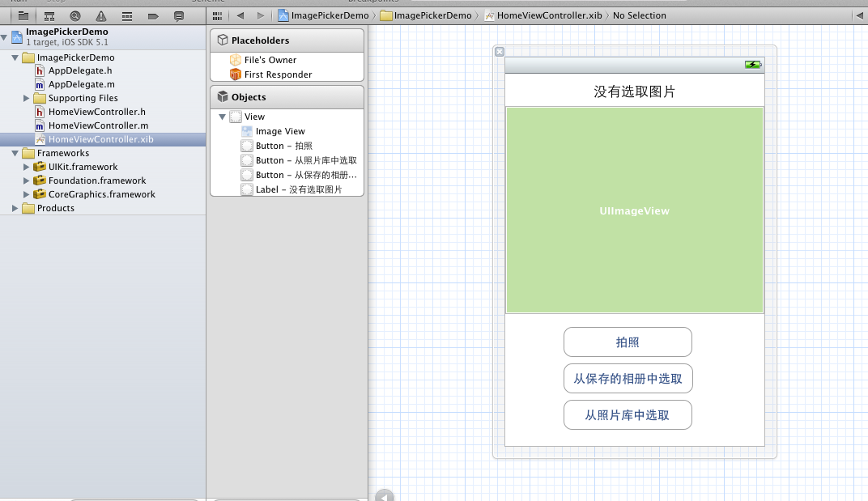Select Image View in Objects outline

279,131
